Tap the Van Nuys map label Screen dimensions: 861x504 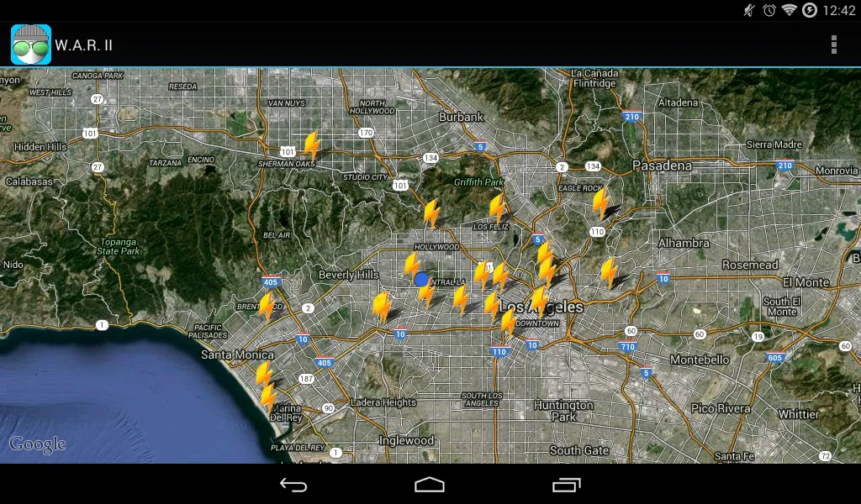click(x=286, y=103)
